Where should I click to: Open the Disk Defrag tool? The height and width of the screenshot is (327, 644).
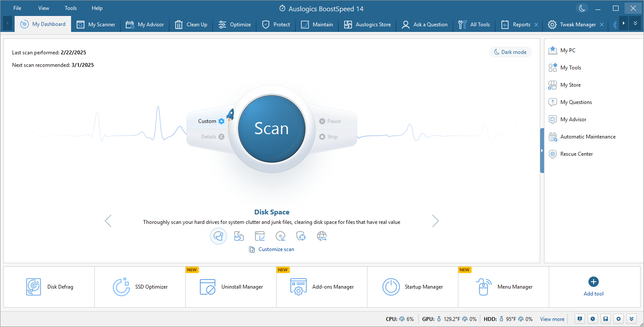[49, 287]
